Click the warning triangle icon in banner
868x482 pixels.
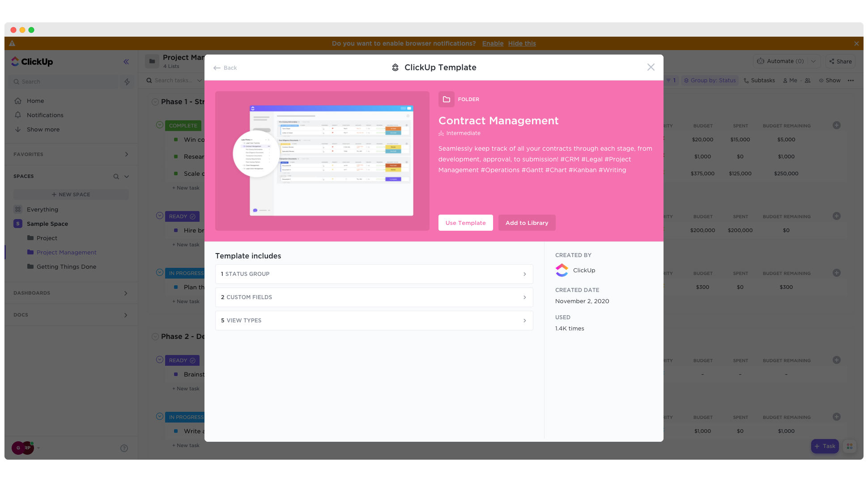pyautogui.click(x=12, y=43)
